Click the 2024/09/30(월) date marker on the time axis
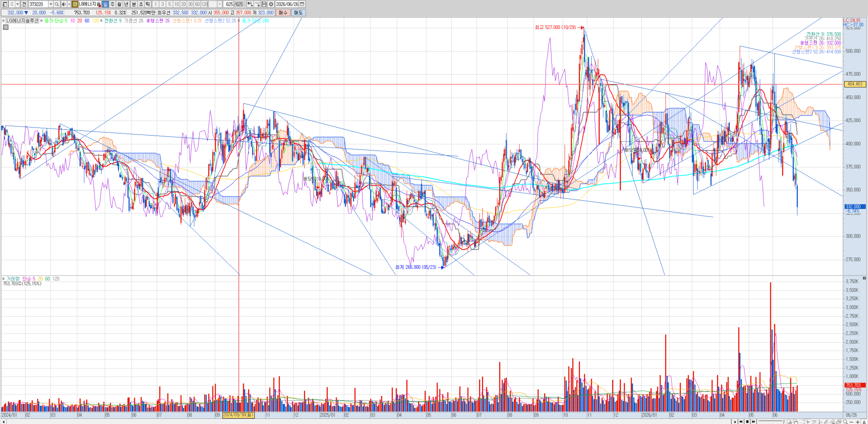 [x=239, y=415]
